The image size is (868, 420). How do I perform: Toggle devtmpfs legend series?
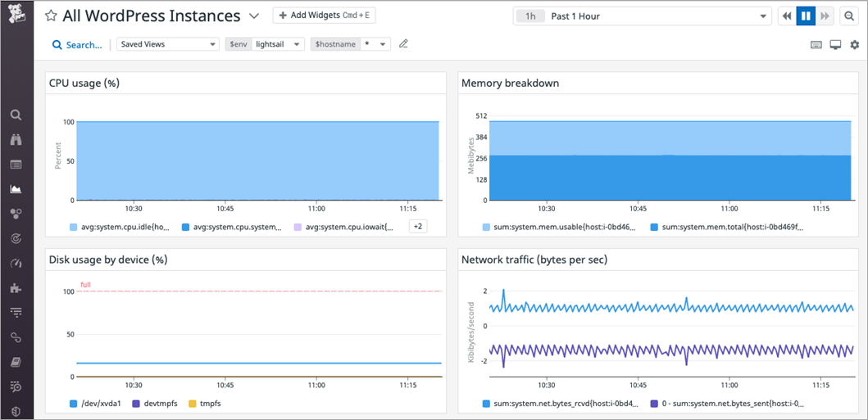[x=156, y=404]
